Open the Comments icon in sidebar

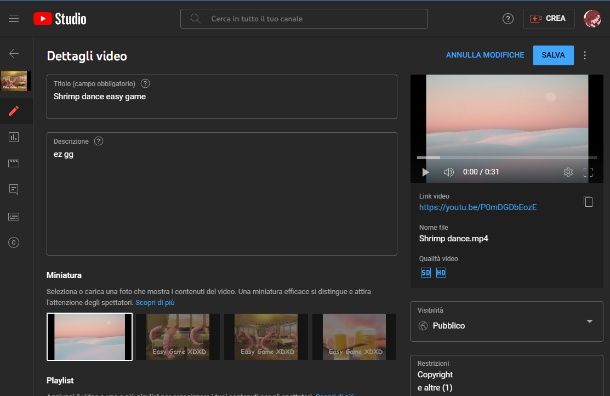pos(14,189)
